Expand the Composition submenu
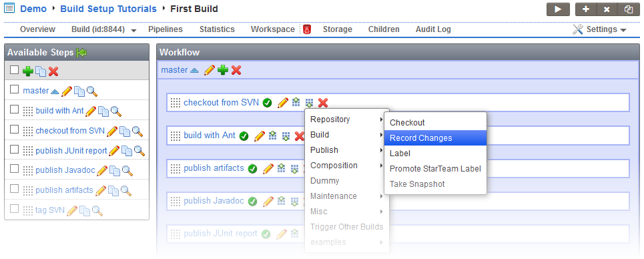Screen dimensions: 644x259 pyautogui.click(x=346, y=166)
